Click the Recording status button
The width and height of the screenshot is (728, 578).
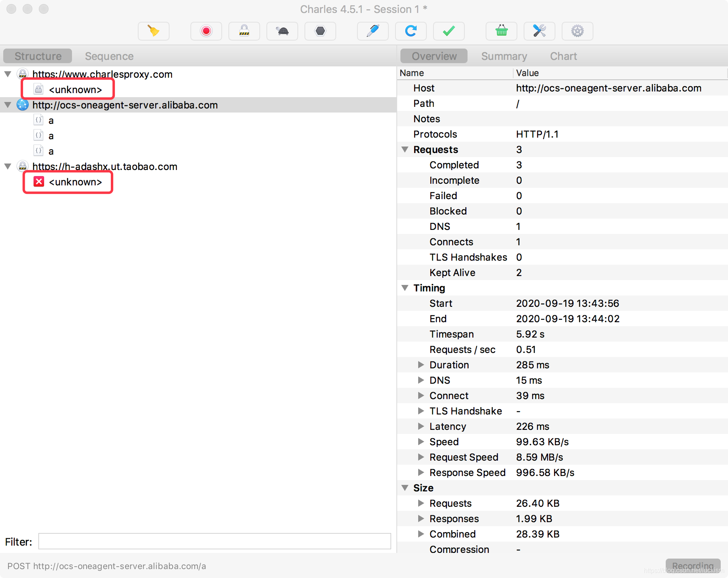693,566
